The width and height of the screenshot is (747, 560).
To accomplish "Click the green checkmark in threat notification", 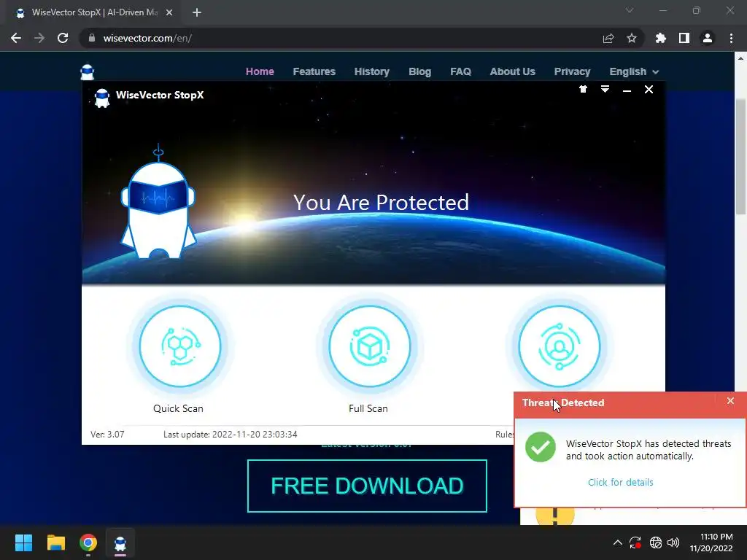I will (541, 447).
